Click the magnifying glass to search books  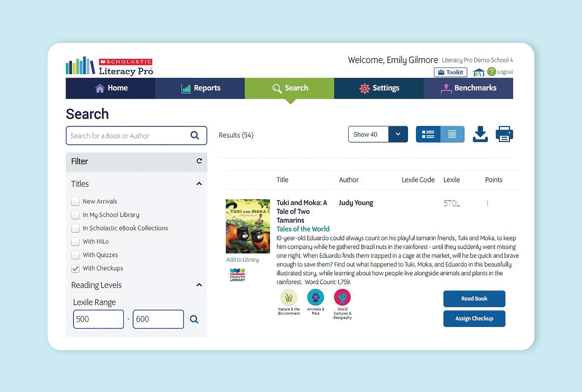click(x=195, y=135)
